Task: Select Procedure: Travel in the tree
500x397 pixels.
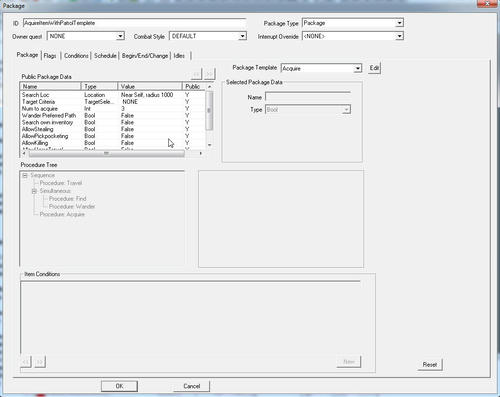Action: pos(61,183)
